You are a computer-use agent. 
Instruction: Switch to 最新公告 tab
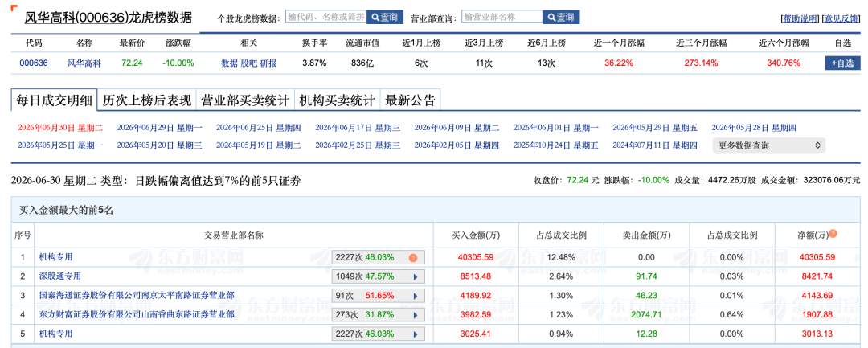pos(410,100)
